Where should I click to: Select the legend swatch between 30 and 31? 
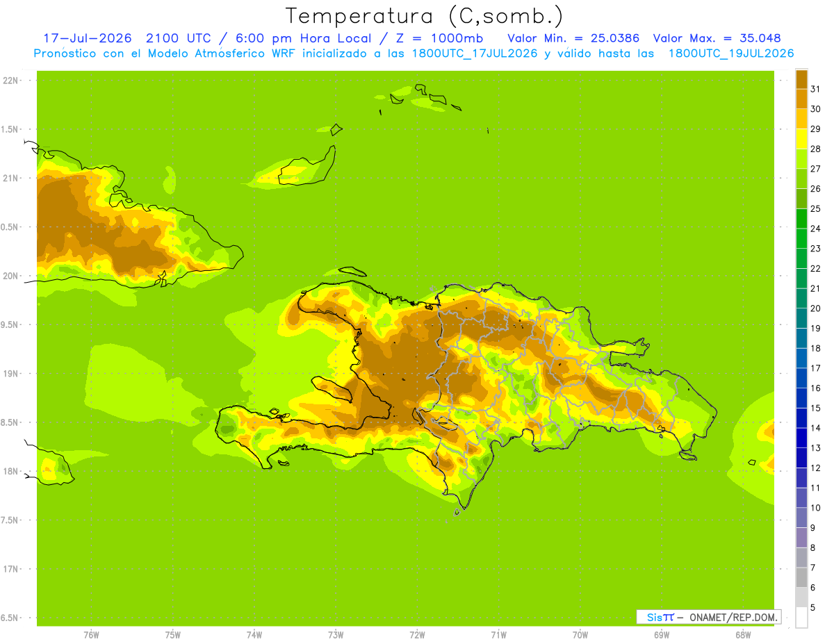coord(801,99)
